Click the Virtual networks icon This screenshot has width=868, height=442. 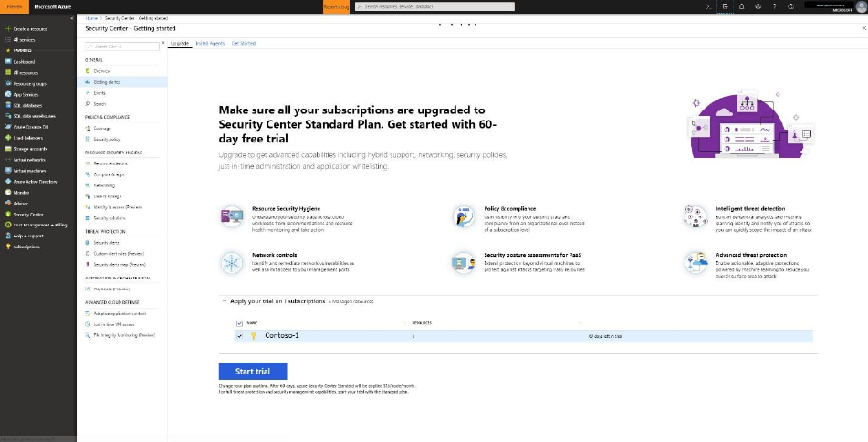point(7,160)
